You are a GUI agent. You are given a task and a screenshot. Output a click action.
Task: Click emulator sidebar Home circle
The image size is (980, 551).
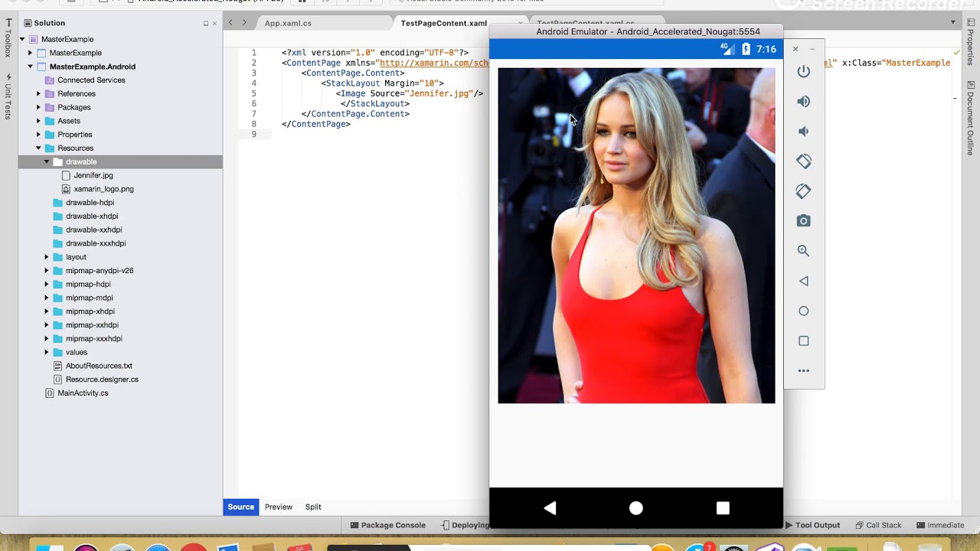[x=803, y=311]
